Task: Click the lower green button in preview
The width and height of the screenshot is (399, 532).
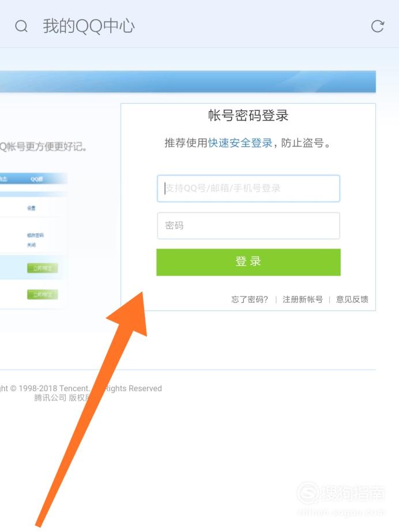Action: 42,294
